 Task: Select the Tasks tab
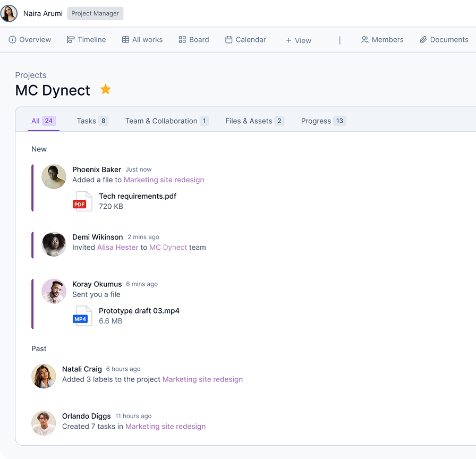pyautogui.click(x=92, y=121)
